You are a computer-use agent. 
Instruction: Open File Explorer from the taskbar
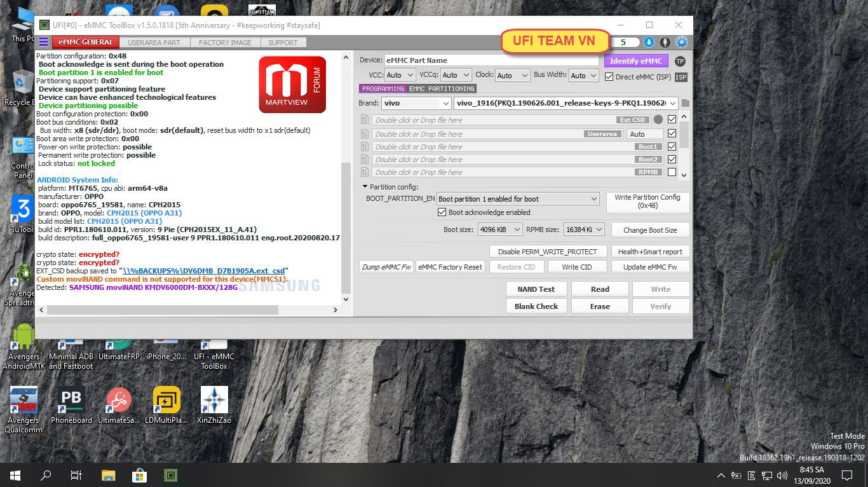click(109, 475)
